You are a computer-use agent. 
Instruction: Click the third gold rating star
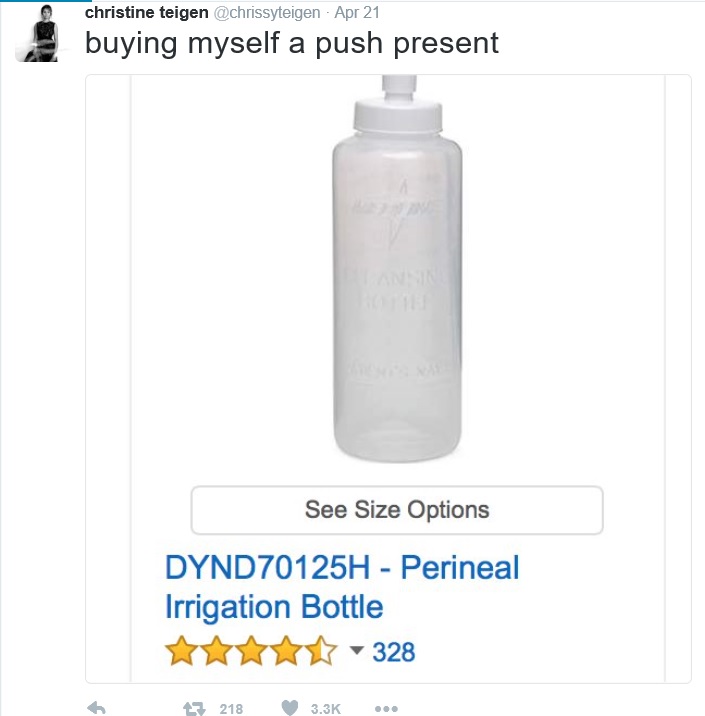252,653
